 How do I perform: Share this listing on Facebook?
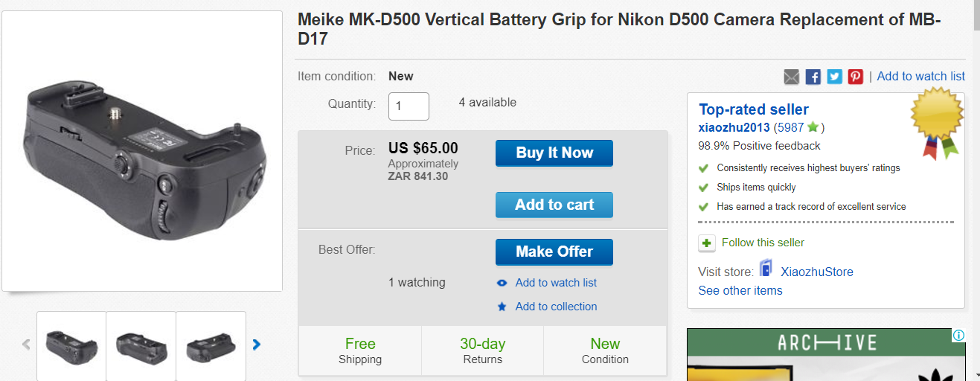click(813, 77)
